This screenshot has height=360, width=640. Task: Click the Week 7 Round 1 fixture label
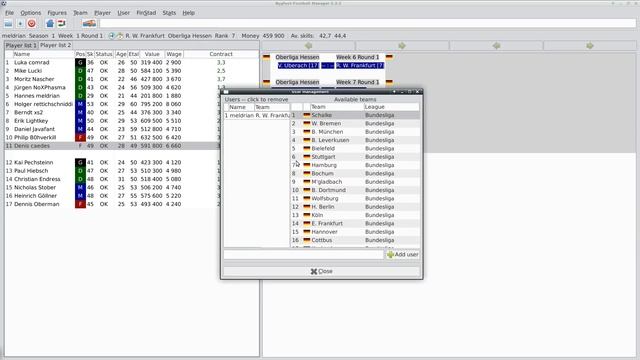358,82
